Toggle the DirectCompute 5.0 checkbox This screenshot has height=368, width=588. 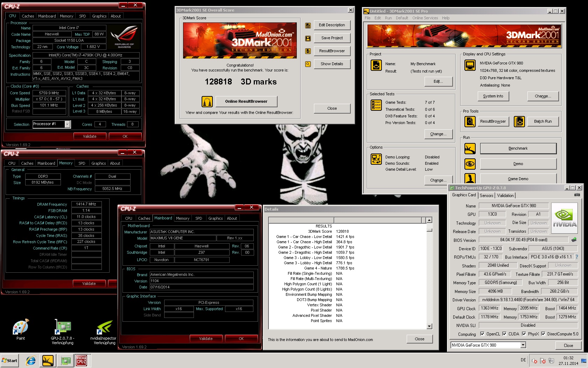[x=543, y=334]
